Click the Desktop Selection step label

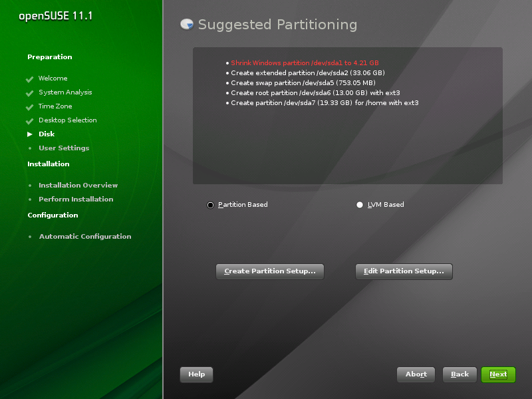point(68,120)
